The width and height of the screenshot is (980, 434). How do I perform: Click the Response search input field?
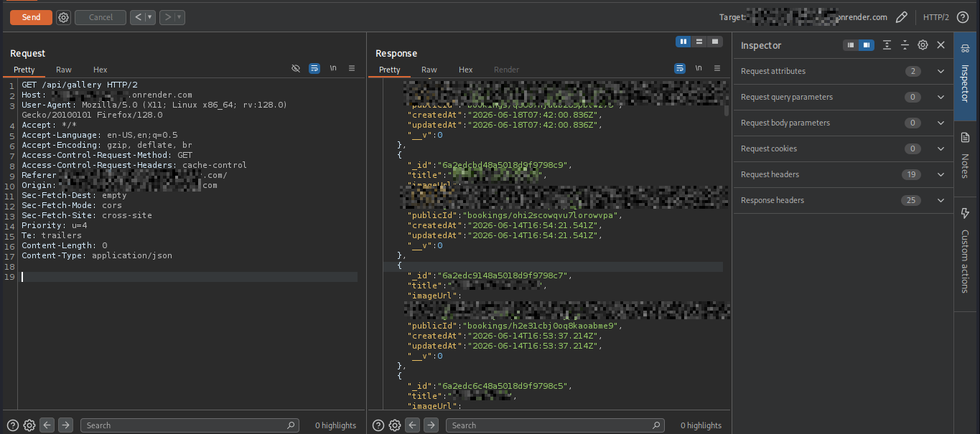click(556, 425)
